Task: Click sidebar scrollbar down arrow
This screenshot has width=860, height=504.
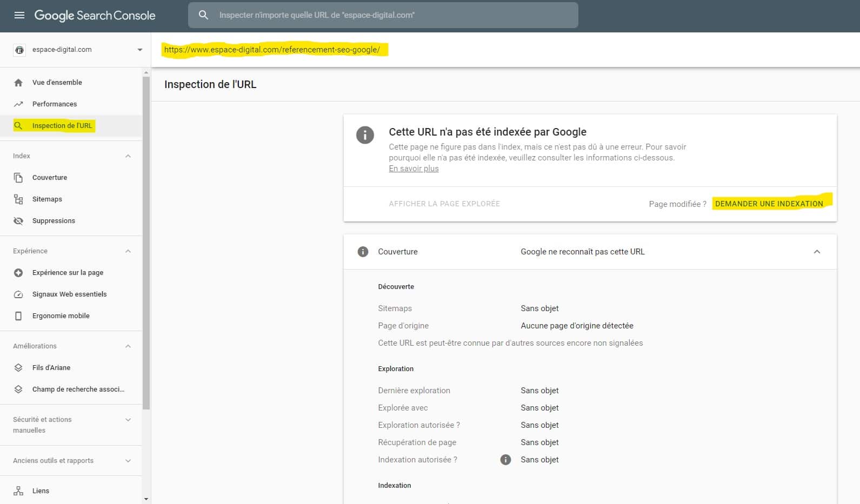Action: 146,499
